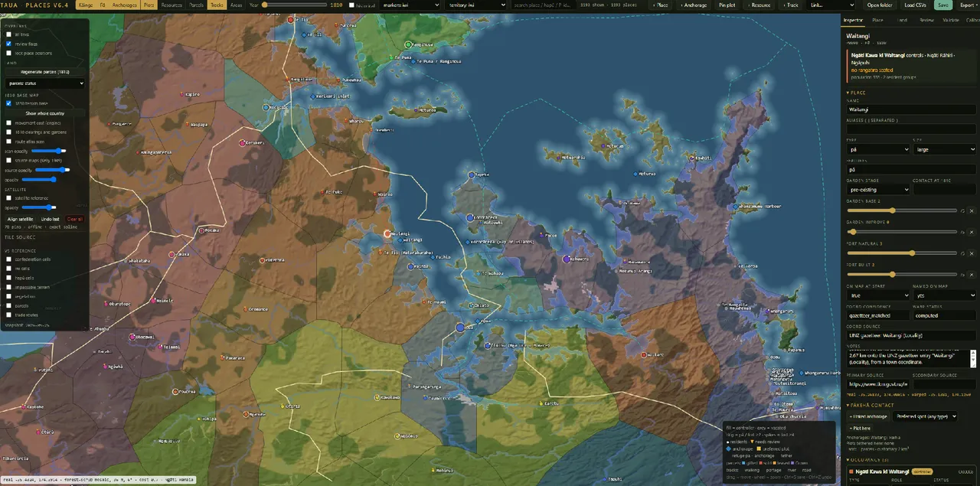Enable the satellite reference checkbox
This screenshot has height=486, width=980.
click(x=8, y=198)
